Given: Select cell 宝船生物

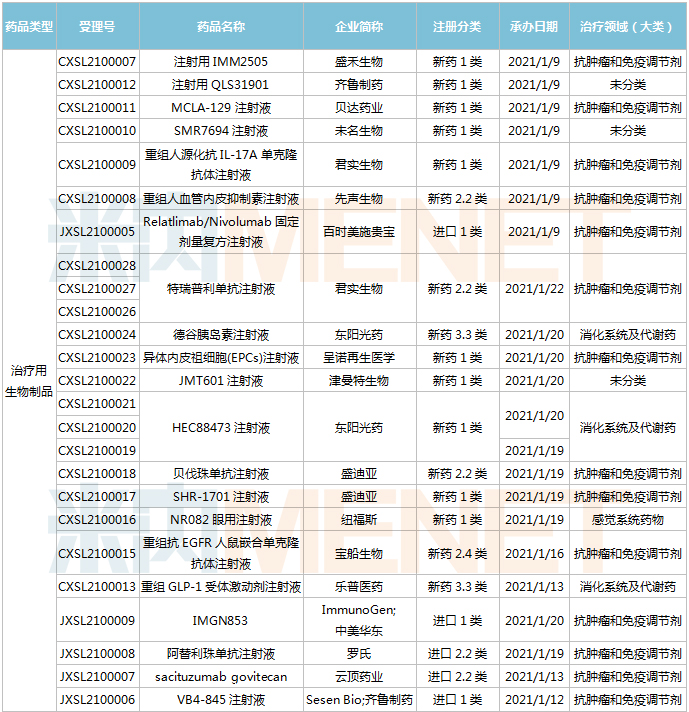Looking at the screenshot, I should tap(360, 554).
